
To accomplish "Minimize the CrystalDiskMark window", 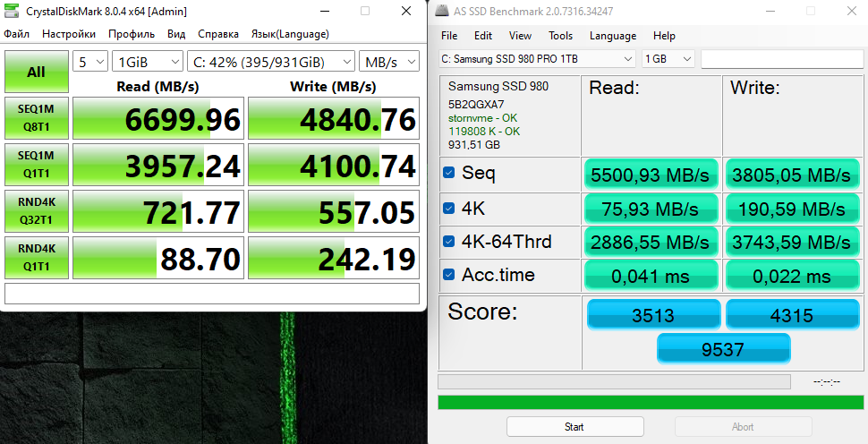I will pos(325,11).
